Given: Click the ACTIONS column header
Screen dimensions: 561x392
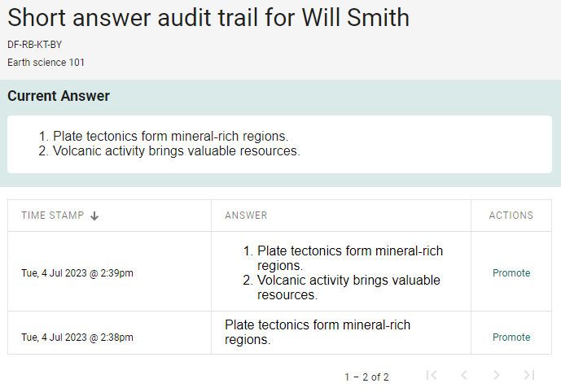Looking at the screenshot, I should coord(511,216).
